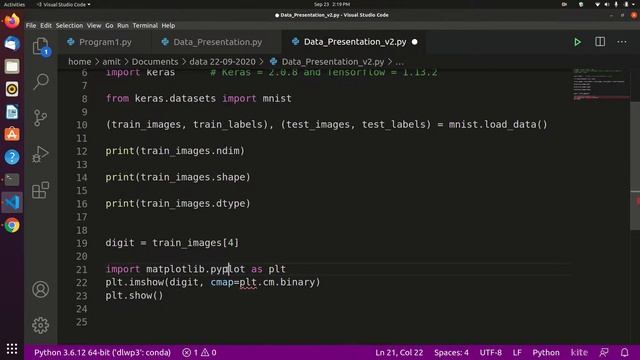The width and height of the screenshot is (640, 360).
Task: Open the Go menu
Action: tap(109, 25)
